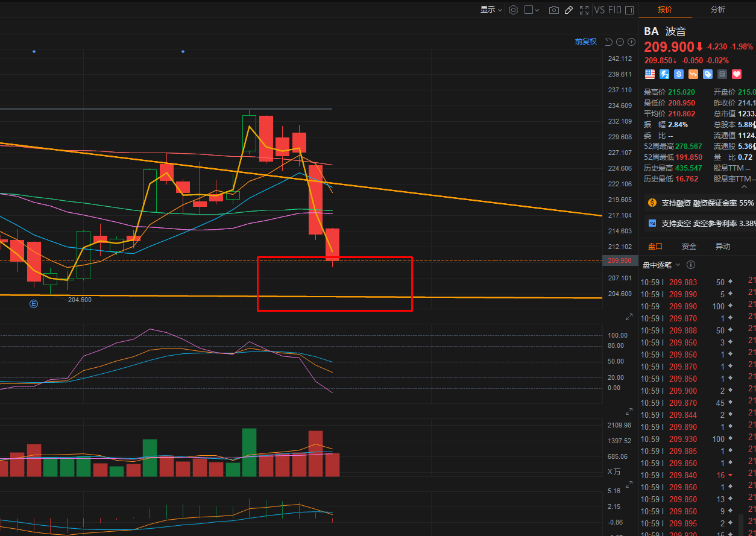Select the 资金 capital flow tab
Screen dimensions: 756x536
[x=689, y=246]
